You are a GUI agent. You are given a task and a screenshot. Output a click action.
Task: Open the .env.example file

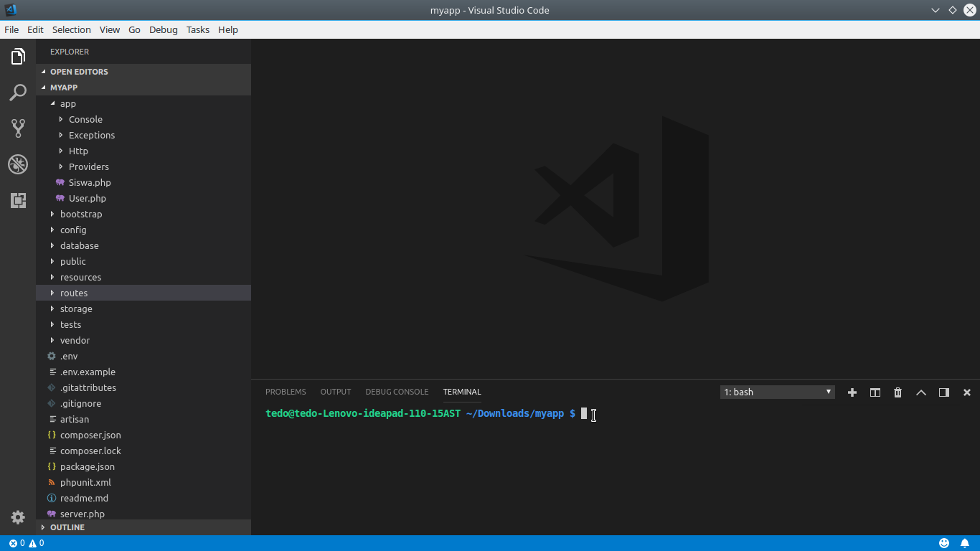coord(143,372)
